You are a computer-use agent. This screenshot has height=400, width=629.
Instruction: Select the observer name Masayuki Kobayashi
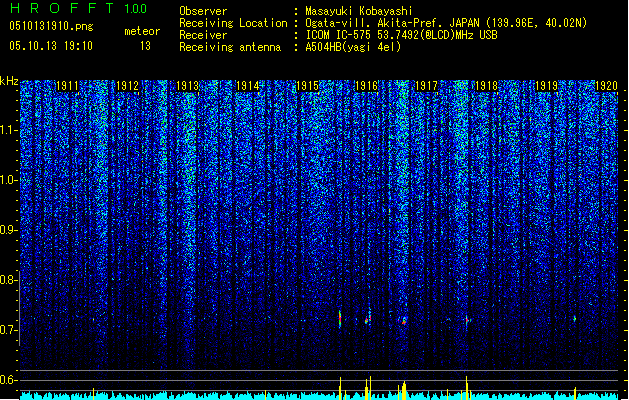[359, 11]
